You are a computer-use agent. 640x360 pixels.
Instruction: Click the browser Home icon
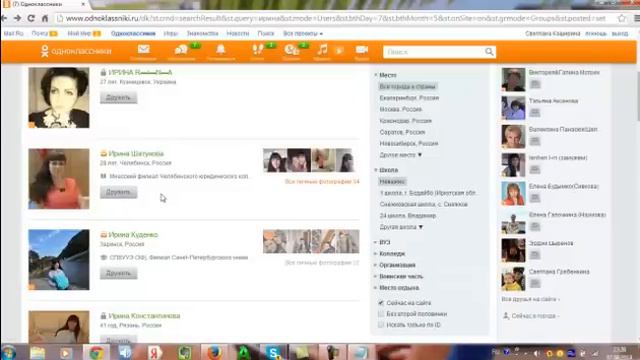pos(45,18)
